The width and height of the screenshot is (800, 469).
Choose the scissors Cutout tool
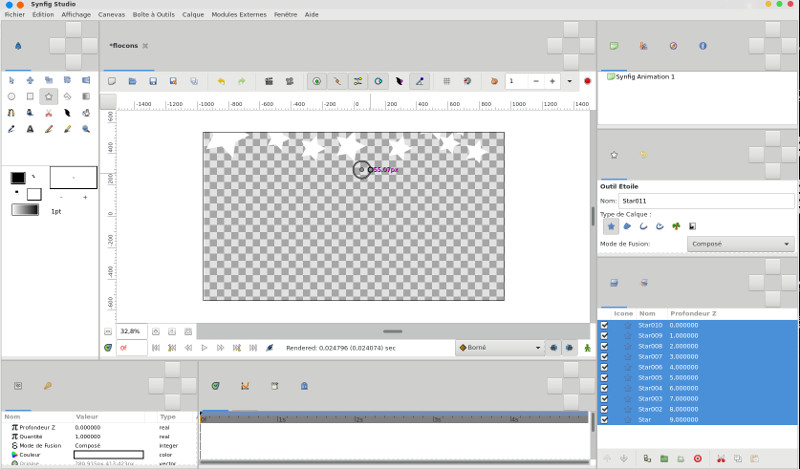tap(48, 113)
